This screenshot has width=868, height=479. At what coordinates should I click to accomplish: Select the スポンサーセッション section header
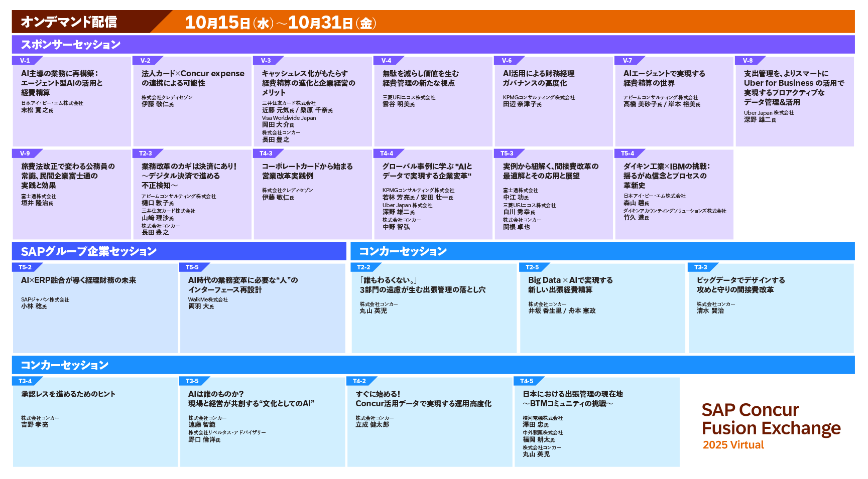coord(70,45)
